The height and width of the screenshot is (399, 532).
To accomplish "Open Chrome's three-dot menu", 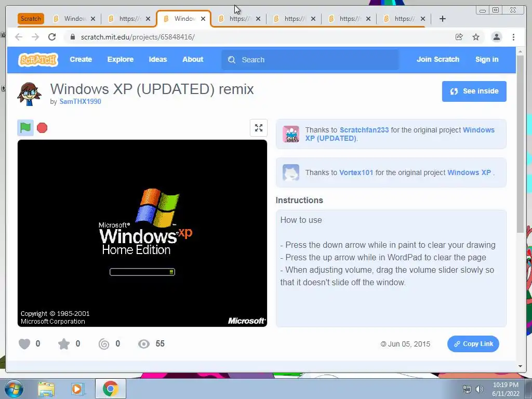I will 513,37.
